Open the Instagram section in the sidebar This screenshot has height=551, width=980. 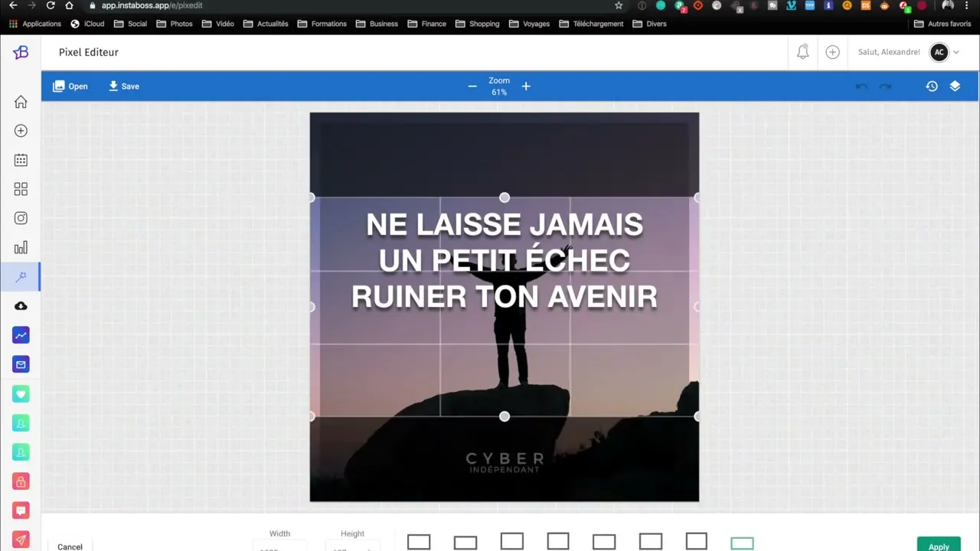tap(21, 218)
